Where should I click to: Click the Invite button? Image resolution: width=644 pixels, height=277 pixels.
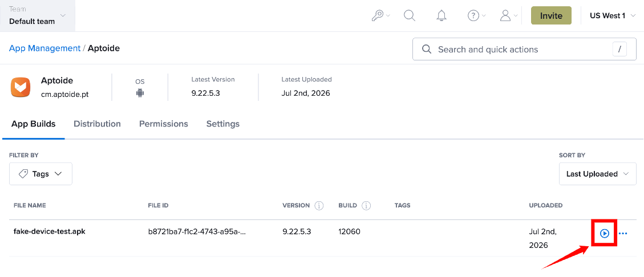[x=551, y=15]
